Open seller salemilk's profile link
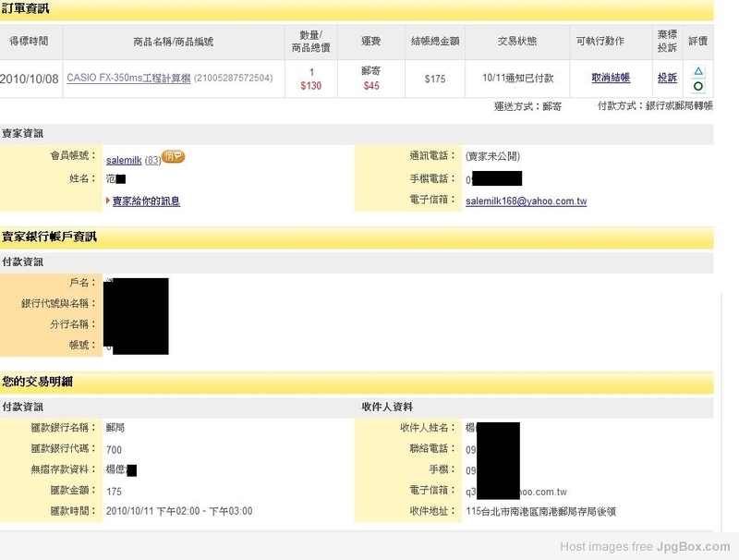Screen dimensions: 739x560 tap(124, 160)
